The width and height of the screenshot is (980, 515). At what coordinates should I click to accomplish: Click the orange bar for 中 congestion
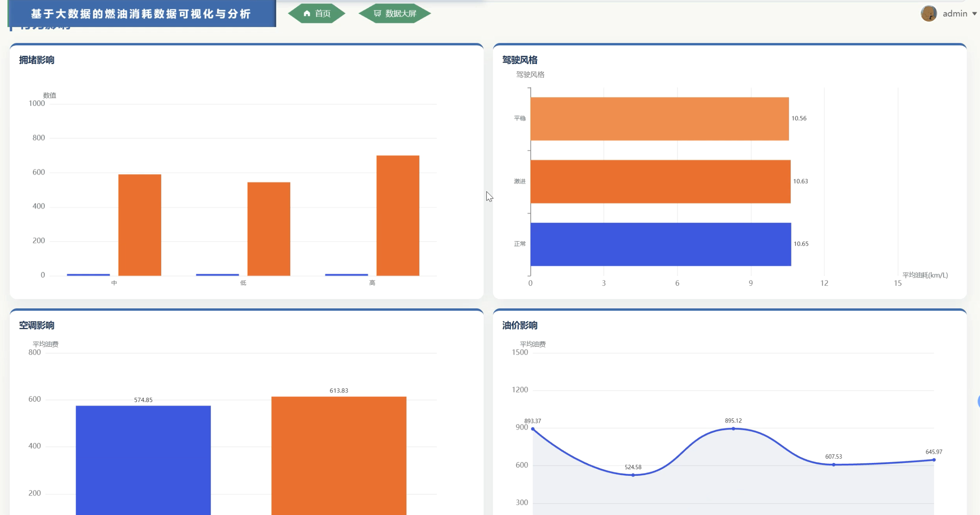point(140,225)
